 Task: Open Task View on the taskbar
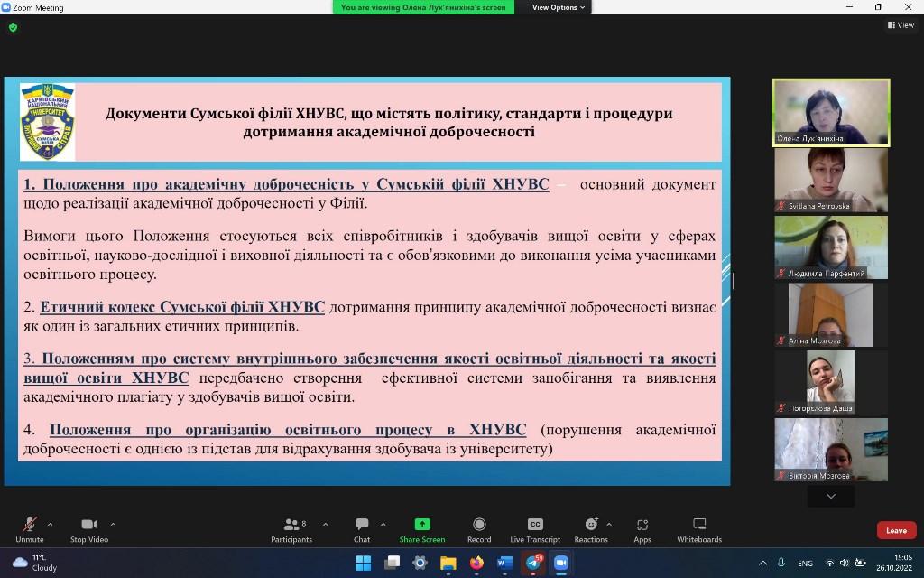[392, 564]
